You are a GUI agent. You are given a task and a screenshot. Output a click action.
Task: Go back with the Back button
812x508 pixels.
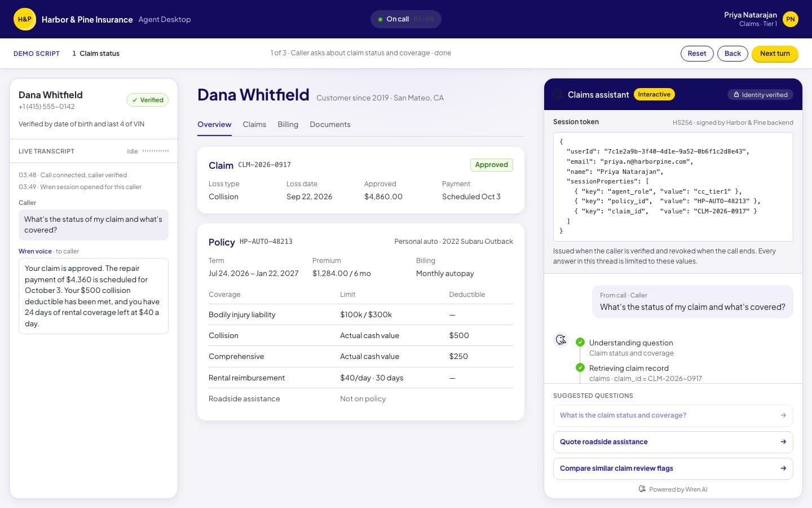(x=732, y=54)
